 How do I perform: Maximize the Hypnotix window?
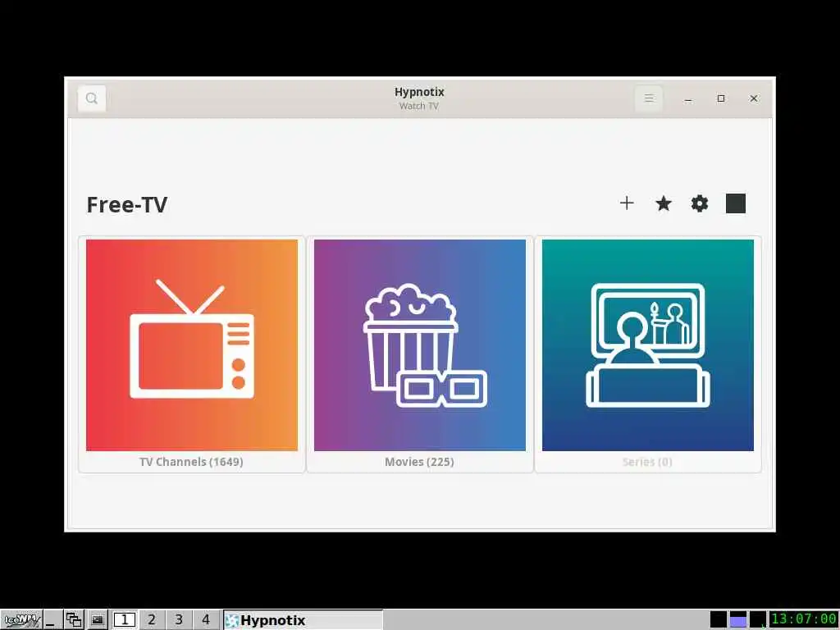(x=721, y=98)
